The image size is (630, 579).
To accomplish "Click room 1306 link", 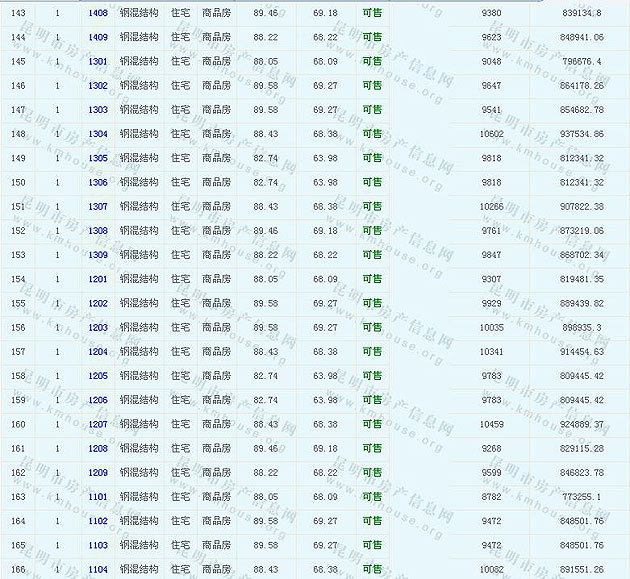I will (x=97, y=182).
